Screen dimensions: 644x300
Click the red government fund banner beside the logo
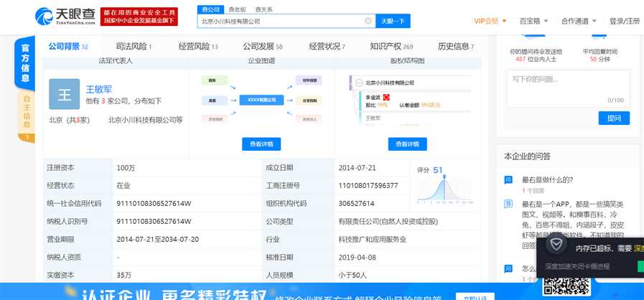(139, 17)
